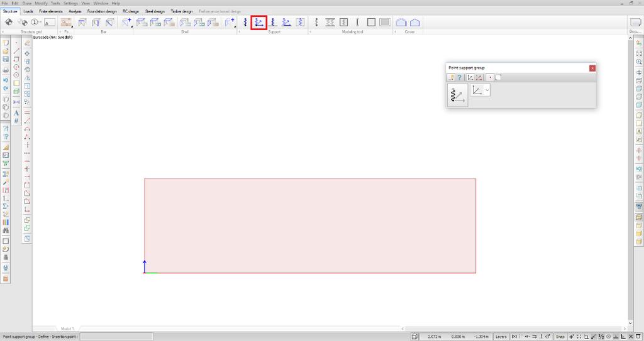This screenshot has height=341, width=644.
Task: Toggle the intersection X snap option
Action: [631, 337]
